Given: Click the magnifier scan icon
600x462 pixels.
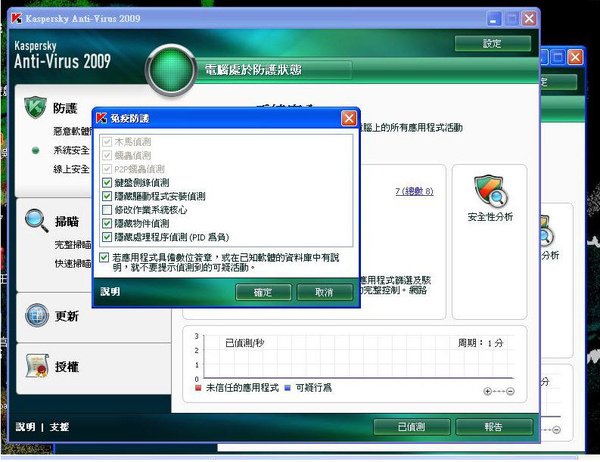Looking at the screenshot, I should [x=37, y=220].
